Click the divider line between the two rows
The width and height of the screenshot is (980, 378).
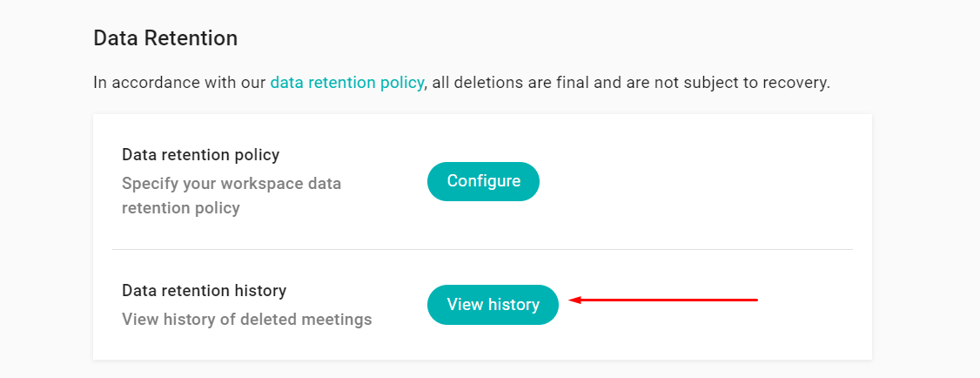tap(482, 250)
